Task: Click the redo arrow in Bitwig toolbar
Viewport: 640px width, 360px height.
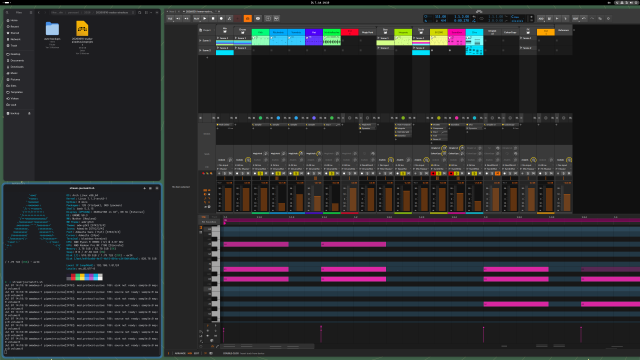Action: coord(592,18)
